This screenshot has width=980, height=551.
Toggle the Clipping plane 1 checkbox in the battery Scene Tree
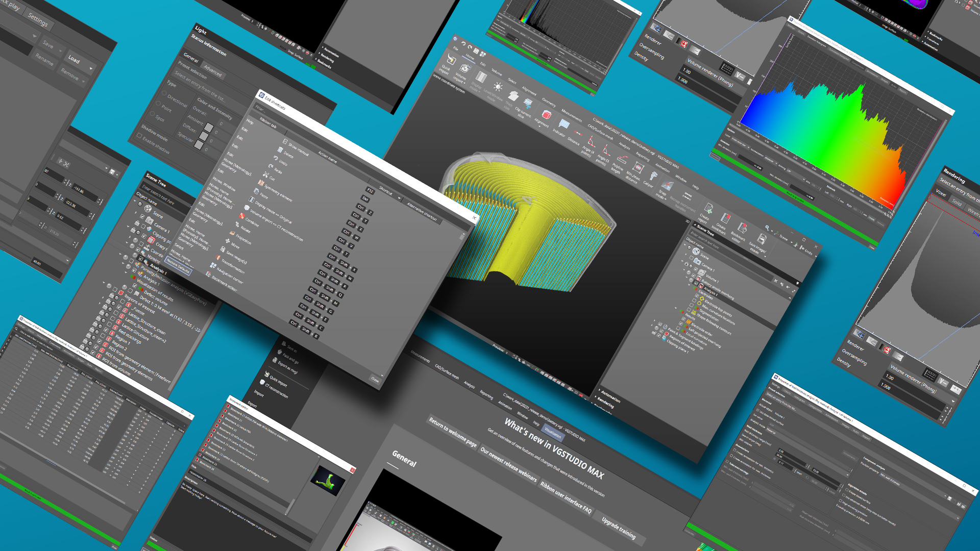point(658,337)
